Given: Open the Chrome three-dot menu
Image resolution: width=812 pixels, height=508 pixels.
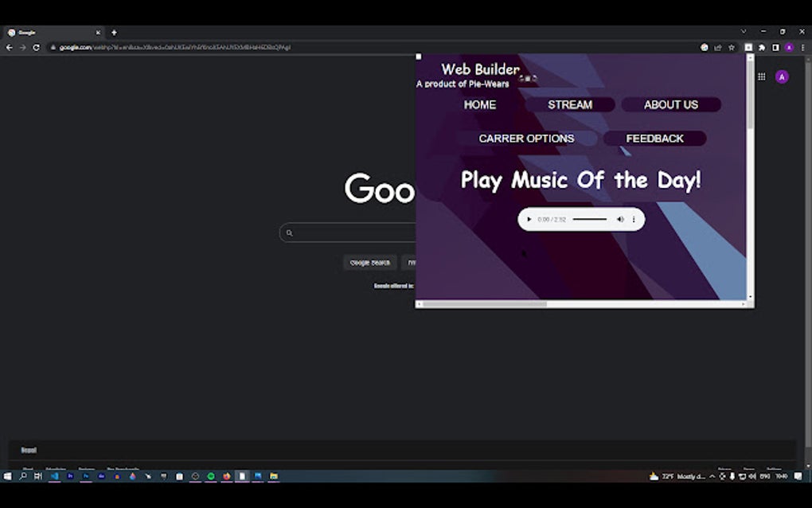Looking at the screenshot, I should click(802, 47).
